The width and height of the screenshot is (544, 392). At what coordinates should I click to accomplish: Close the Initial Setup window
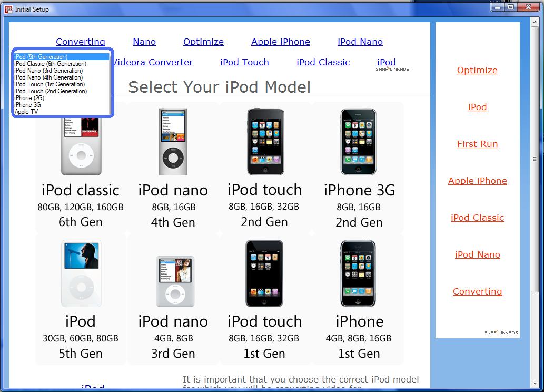528,7
